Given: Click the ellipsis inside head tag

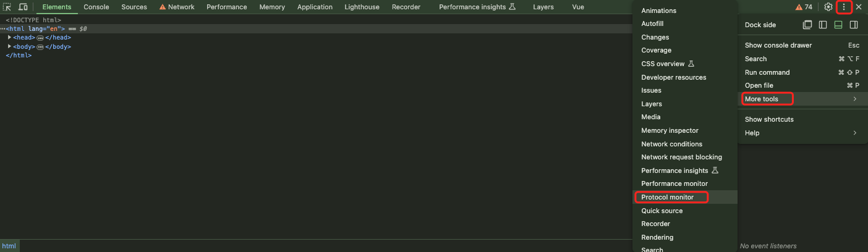Looking at the screenshot, I should (x=40, y=38).
